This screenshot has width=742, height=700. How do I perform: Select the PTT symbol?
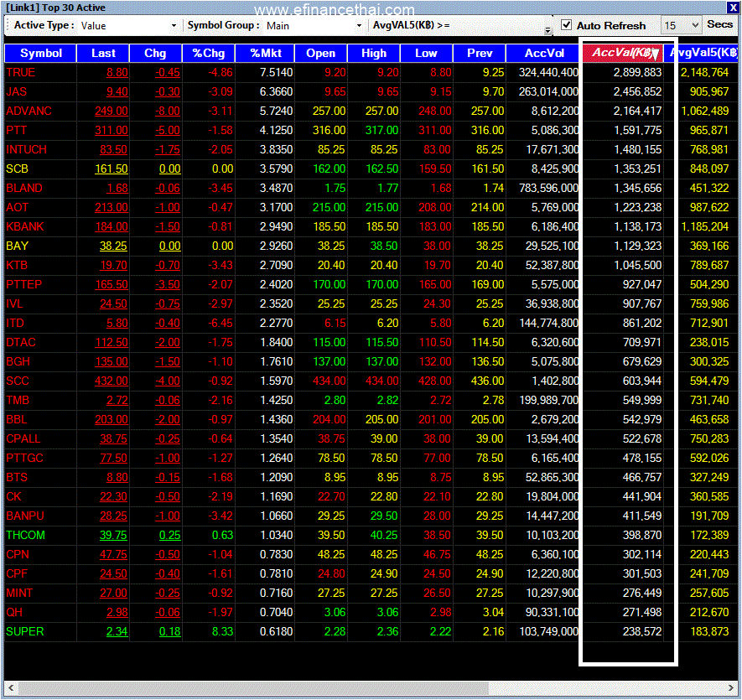click(x=17, y=130)
